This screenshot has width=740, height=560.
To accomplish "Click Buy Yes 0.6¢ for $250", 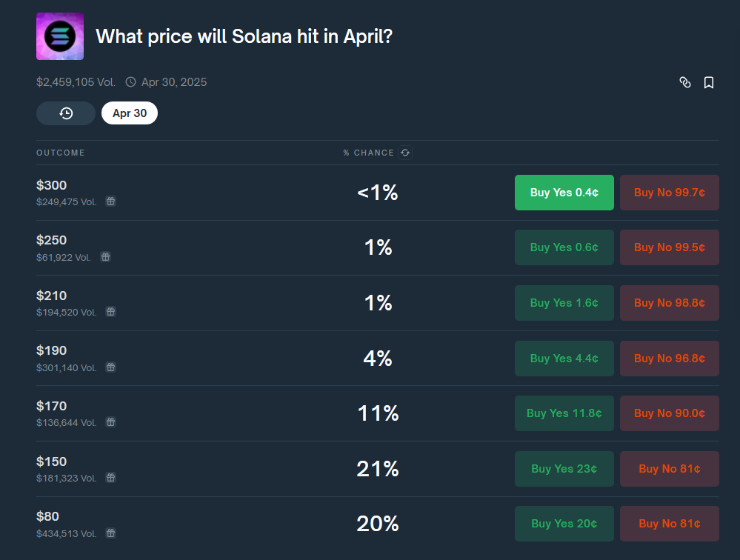I will 564,247.
